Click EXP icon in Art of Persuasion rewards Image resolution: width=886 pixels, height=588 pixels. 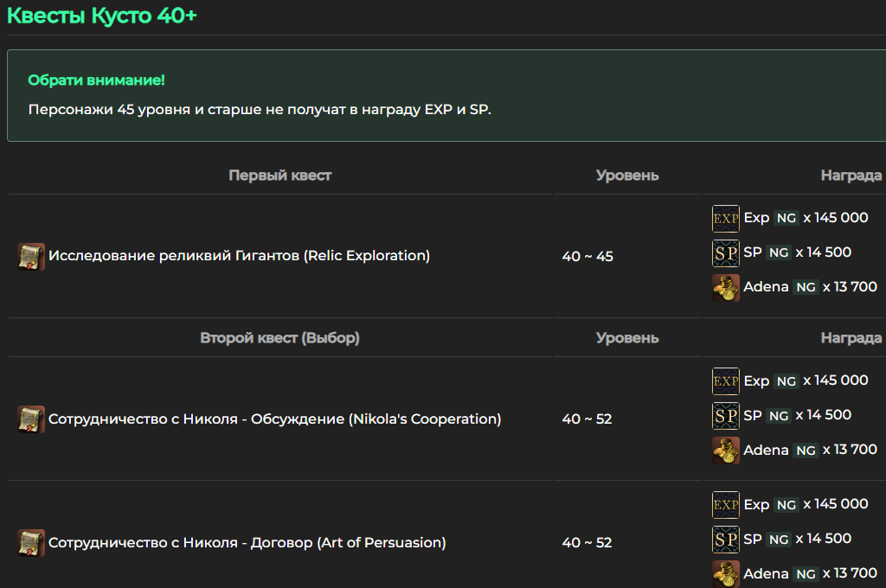[x=726, y=505]
